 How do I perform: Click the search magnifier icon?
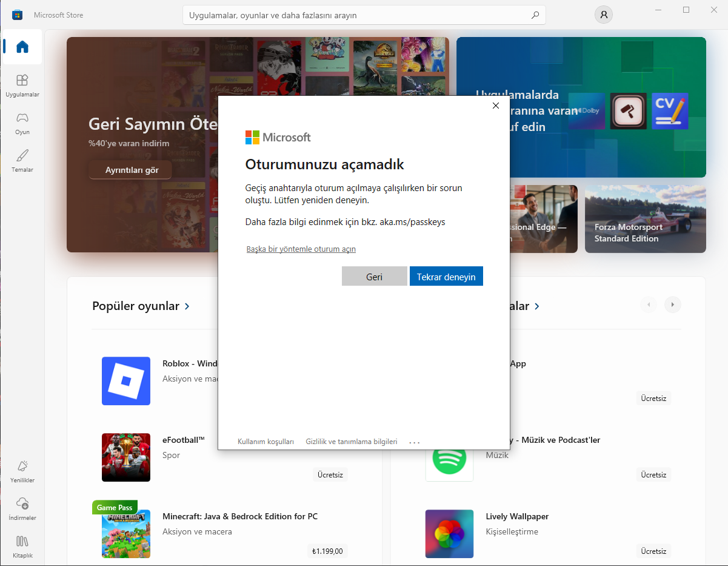click(535, 15)
